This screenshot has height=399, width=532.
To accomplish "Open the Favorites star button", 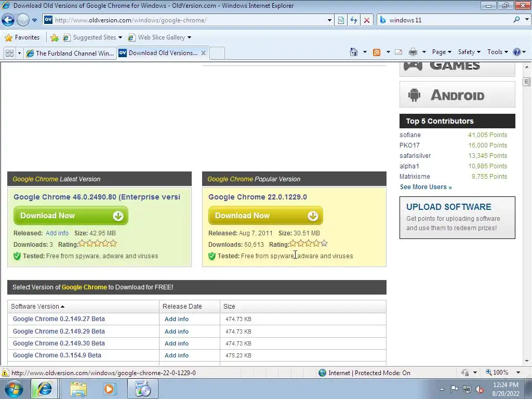I will [x=22, y=37].
